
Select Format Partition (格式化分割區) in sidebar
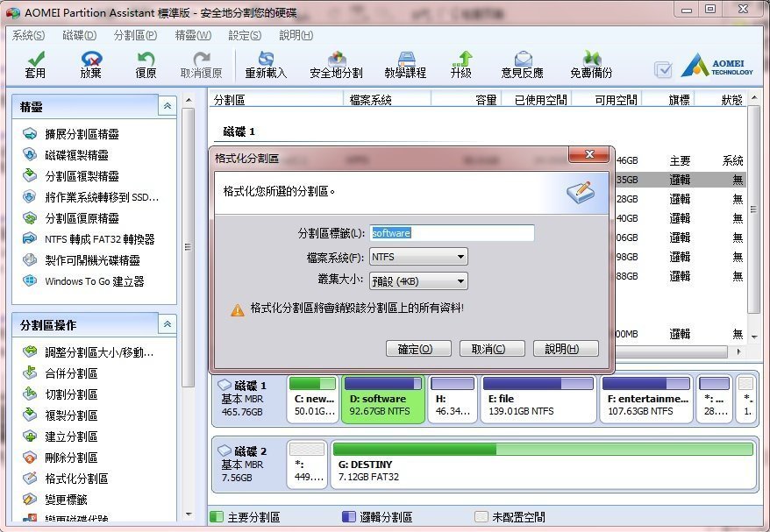tap(76, 479)
